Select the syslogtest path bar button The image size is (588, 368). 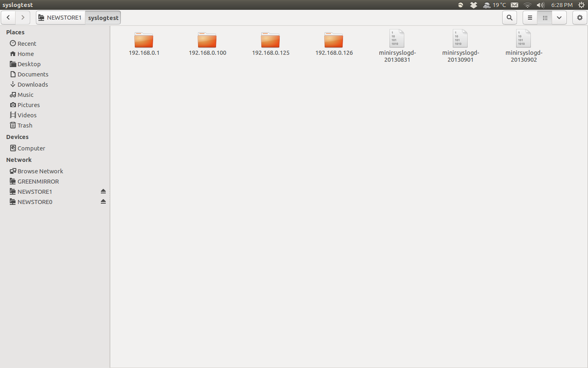[103, 18]
